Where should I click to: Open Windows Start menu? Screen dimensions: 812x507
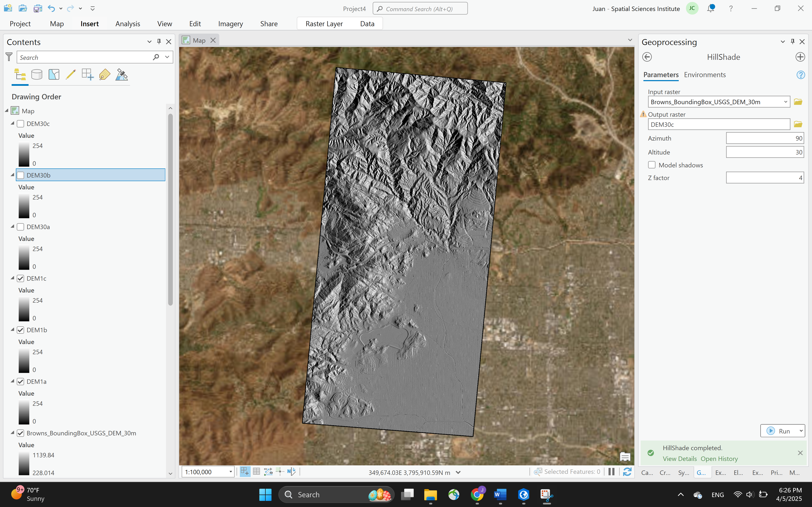pos(265,495)
